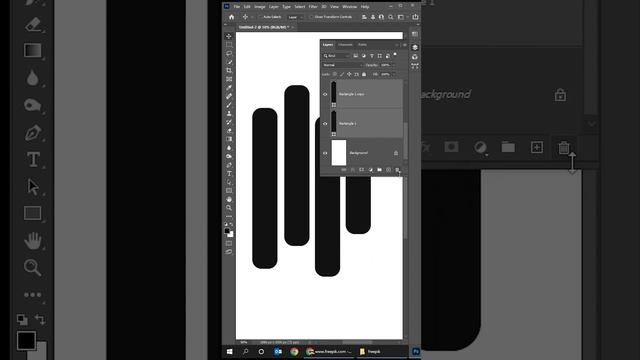Image resolution: width=640 pixels, height=360 pixels.
Task: Toggle lock all padlock in Lock row
Action: (364, 74)
